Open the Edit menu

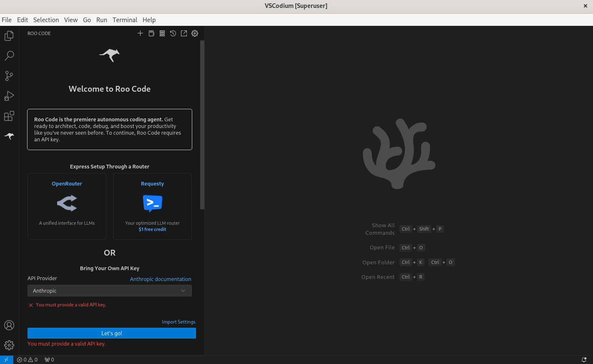23,20
